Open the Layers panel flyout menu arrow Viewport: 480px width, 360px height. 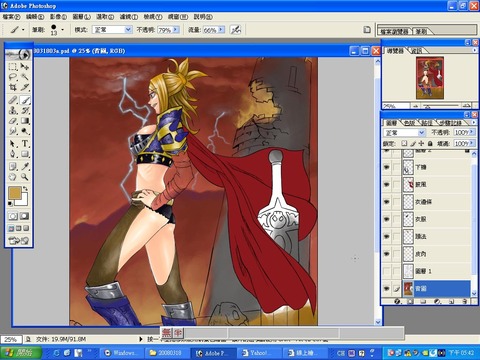click(x=474, y=122)
